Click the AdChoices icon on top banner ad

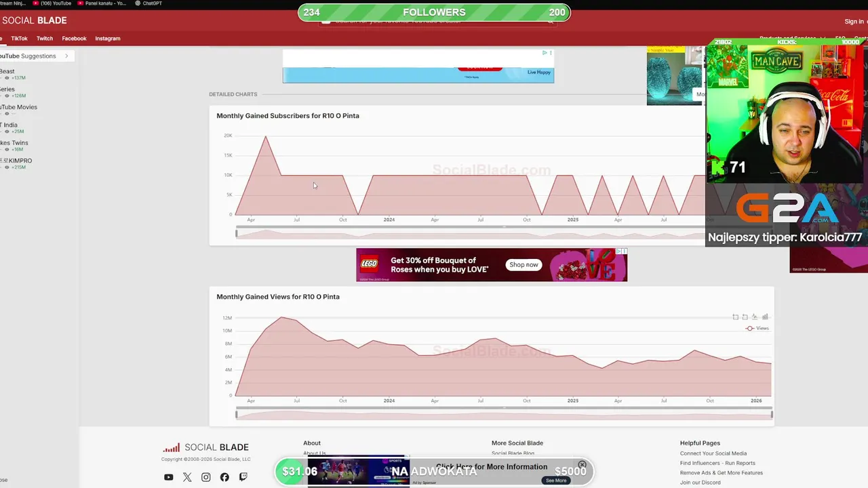point(545,53)
